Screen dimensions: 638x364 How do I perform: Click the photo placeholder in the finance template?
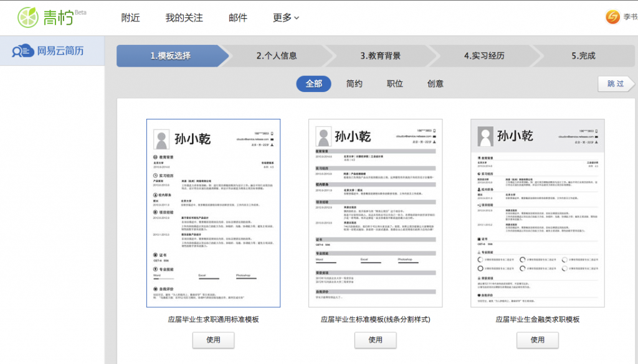(486, 136)
